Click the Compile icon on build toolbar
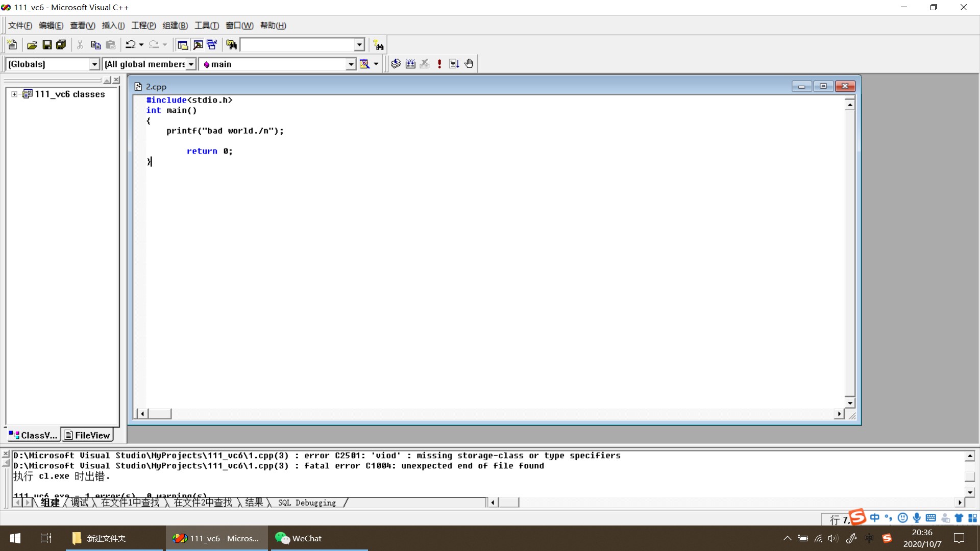 click(x=396, y=64)
